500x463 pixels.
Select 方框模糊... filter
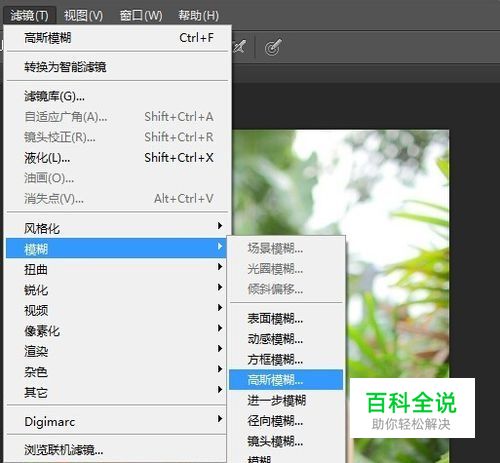[286, 360]
